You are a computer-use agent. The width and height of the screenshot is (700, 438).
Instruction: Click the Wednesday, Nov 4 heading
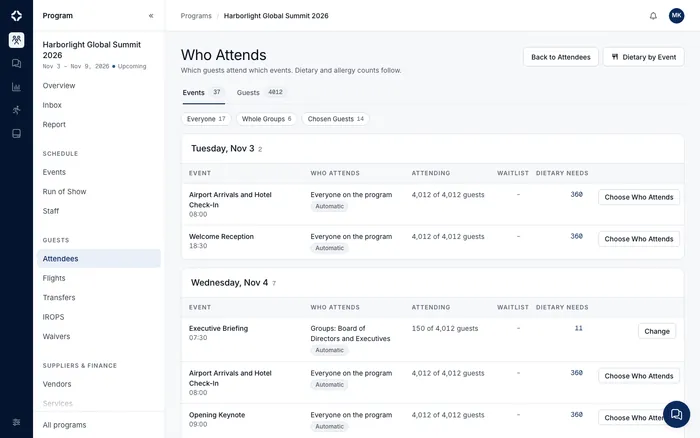229,283
